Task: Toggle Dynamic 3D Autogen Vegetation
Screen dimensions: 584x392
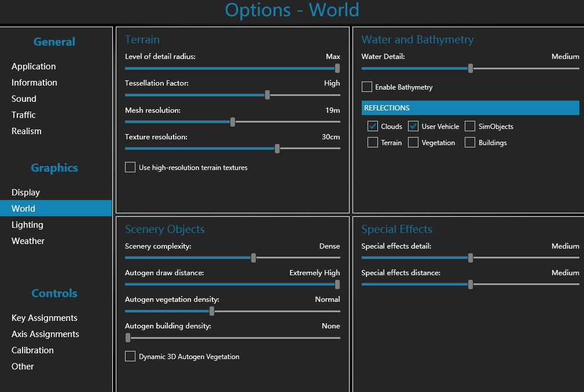Action: tap(130, 357)
